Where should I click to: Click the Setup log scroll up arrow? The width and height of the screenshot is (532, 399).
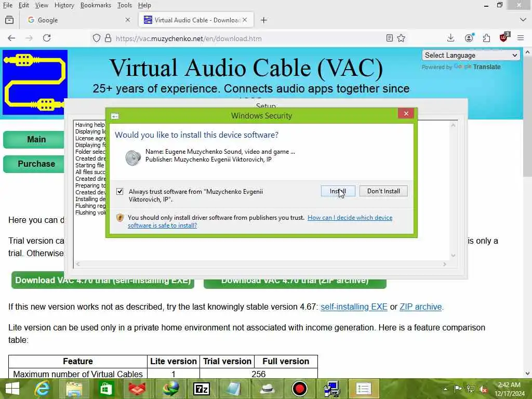point(453,125)
